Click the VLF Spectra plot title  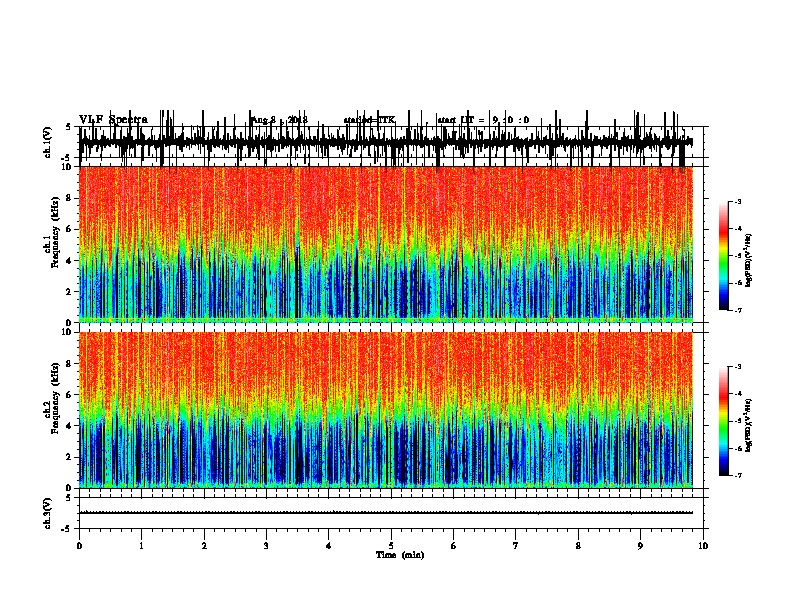pyautogui.click(x=113, y=120)
